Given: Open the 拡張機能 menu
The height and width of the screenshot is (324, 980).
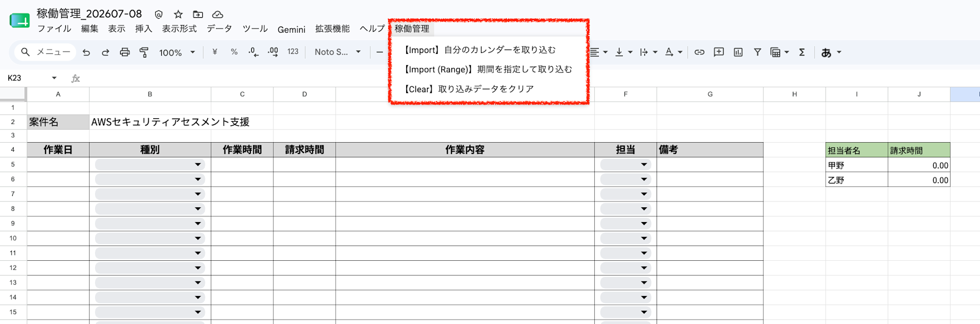Looking at the screenshot, I should click(332, 29).
